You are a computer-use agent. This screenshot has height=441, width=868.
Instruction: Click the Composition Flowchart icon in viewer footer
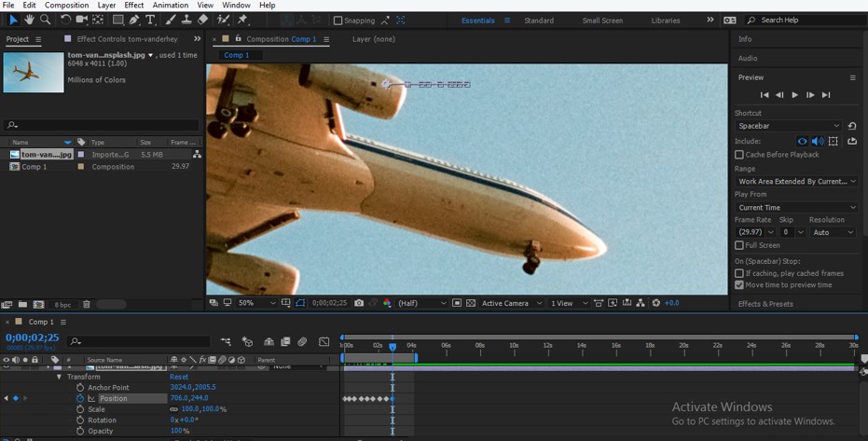pos(641,303)
